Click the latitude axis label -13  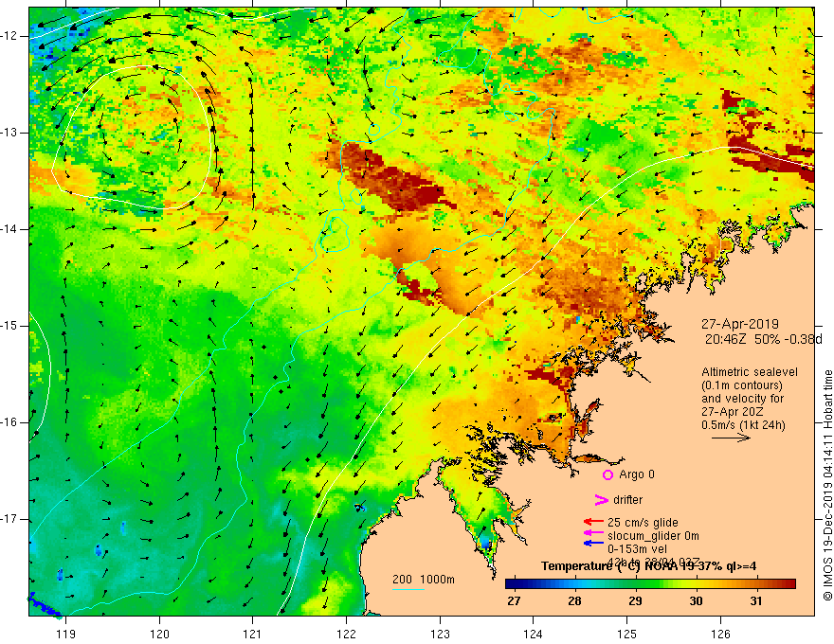point(10,133)
